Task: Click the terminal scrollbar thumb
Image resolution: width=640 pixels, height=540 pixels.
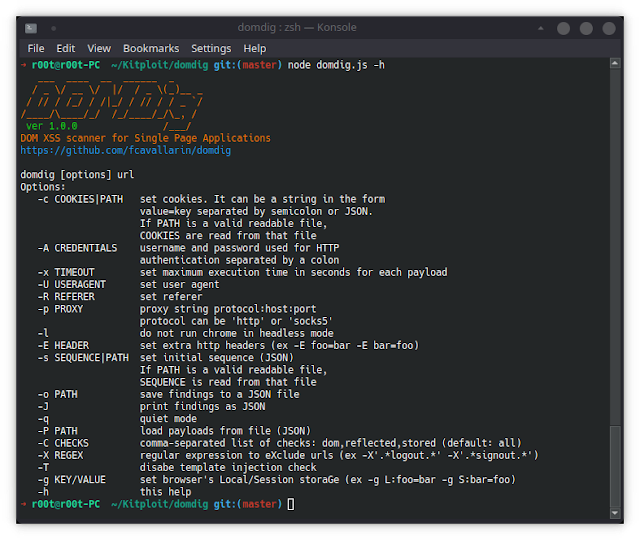Action: tap(615, 467)
